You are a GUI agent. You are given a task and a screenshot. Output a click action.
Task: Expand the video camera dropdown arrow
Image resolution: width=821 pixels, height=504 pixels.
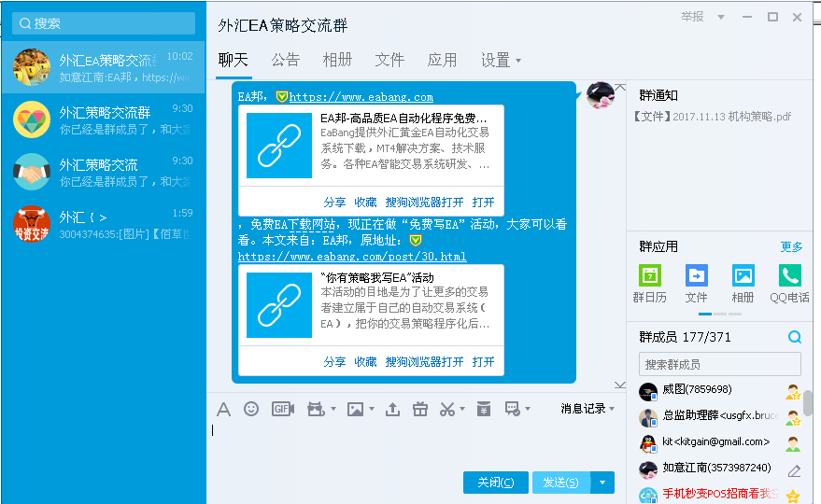[333, 410]
